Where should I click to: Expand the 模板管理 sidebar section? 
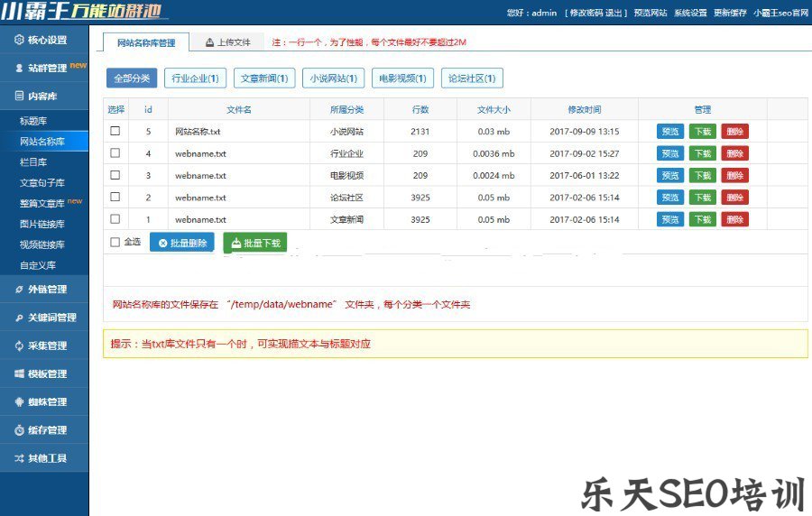44,373
